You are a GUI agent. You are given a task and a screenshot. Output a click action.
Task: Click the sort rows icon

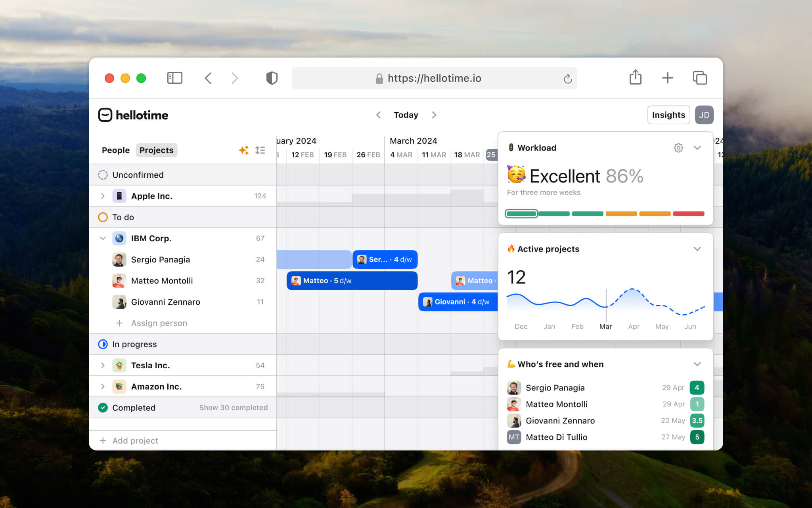pyautogui.click(x=260, y=150)
